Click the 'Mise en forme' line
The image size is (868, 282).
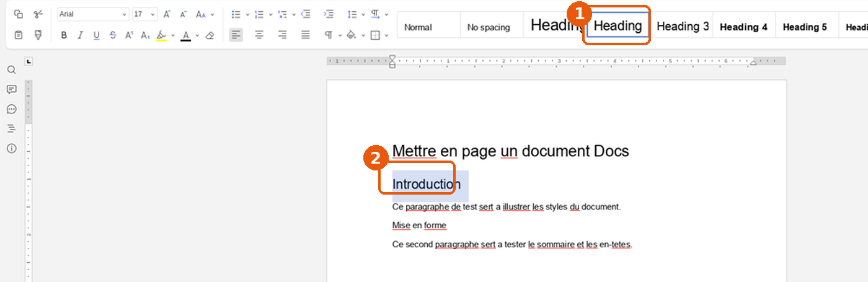pos(419,225)
